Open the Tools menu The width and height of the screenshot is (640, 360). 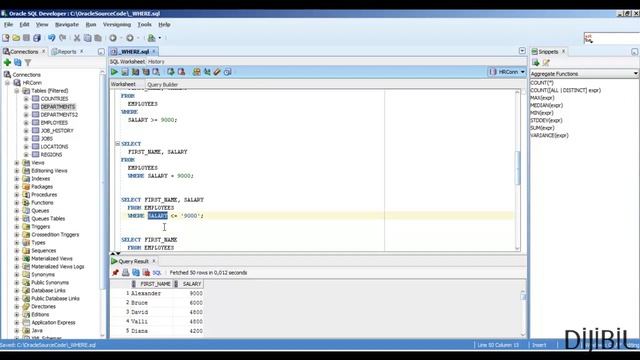coord(144,24)
